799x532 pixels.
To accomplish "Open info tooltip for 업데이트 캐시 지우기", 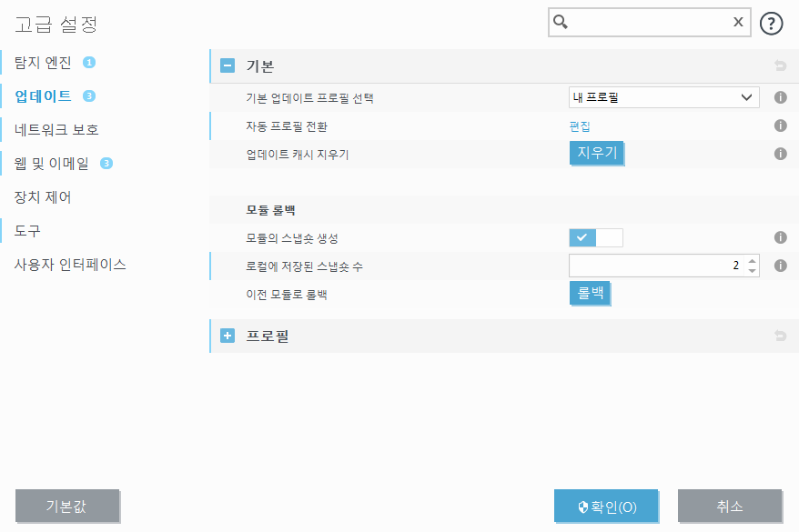I will (780, 154).
